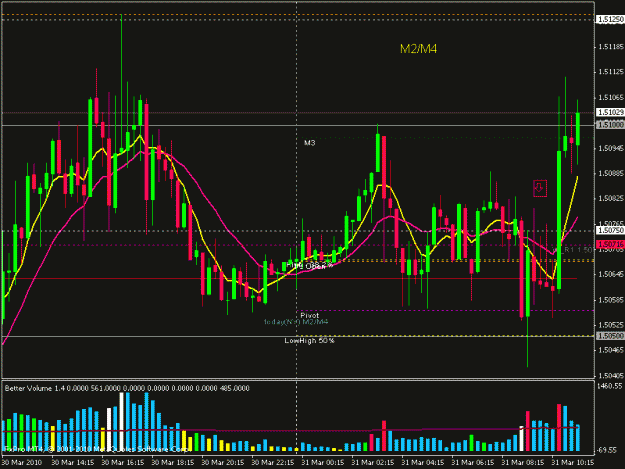Screen dimensions: 625x469
Task: Click the 1.51065 price scale value
Action: coord(611,98)
